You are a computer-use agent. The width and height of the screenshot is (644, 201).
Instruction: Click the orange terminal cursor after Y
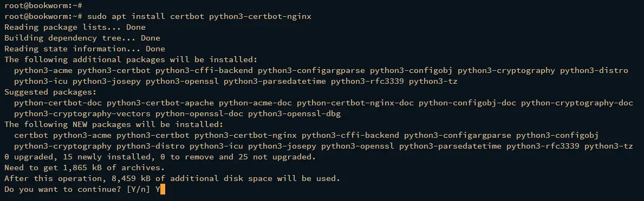(162, 190)
